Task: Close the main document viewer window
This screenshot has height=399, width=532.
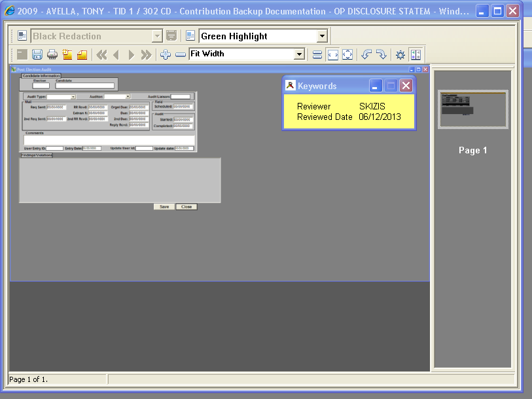Action: (x=512, y=11)
